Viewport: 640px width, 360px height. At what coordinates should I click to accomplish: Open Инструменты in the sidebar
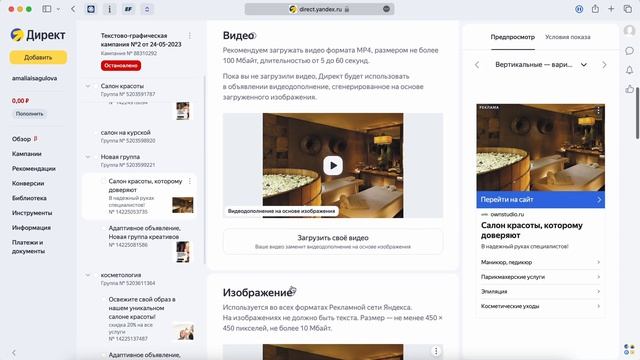click(x=32, y=213)
